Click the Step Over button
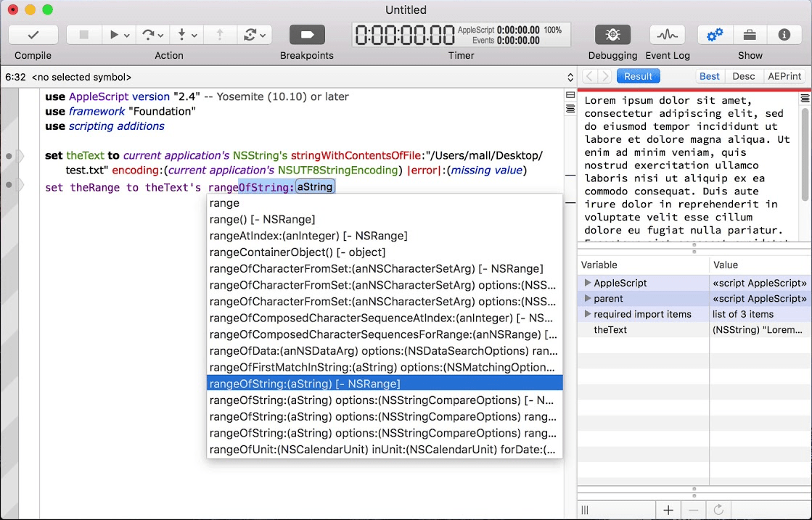The image size is (812, 520). pyautogui.click(x=148, y=35)
